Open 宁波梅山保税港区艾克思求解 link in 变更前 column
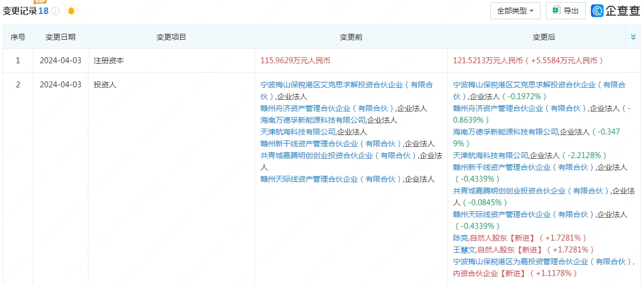Image resolution: width=644 pixels, height=284 pixels. point(347,91)
